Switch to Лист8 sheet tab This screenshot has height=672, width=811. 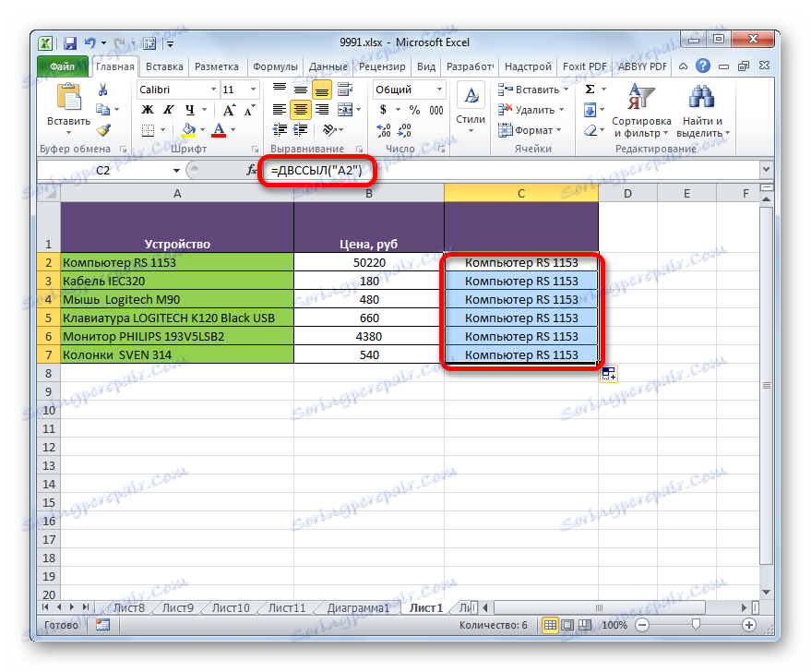click(129, 608)
